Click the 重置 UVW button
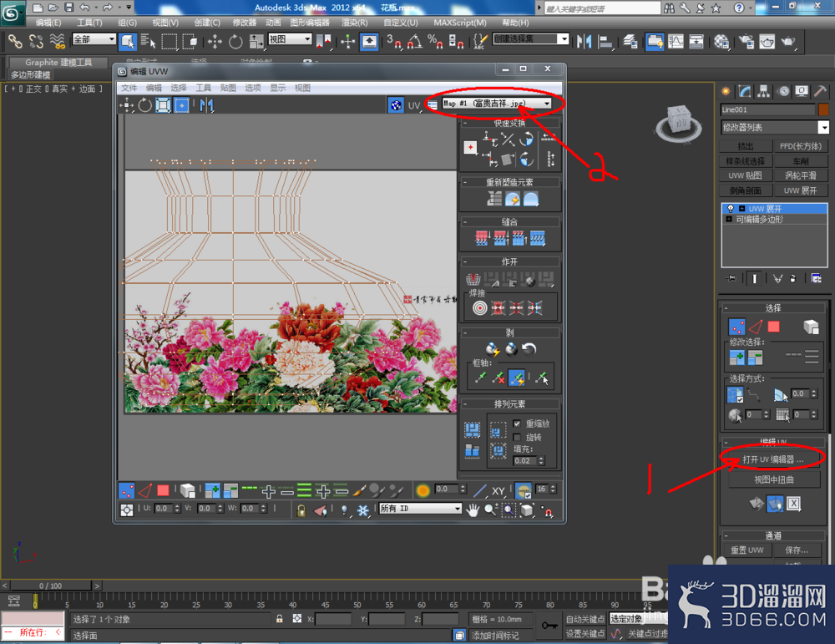 coord(746,550)
